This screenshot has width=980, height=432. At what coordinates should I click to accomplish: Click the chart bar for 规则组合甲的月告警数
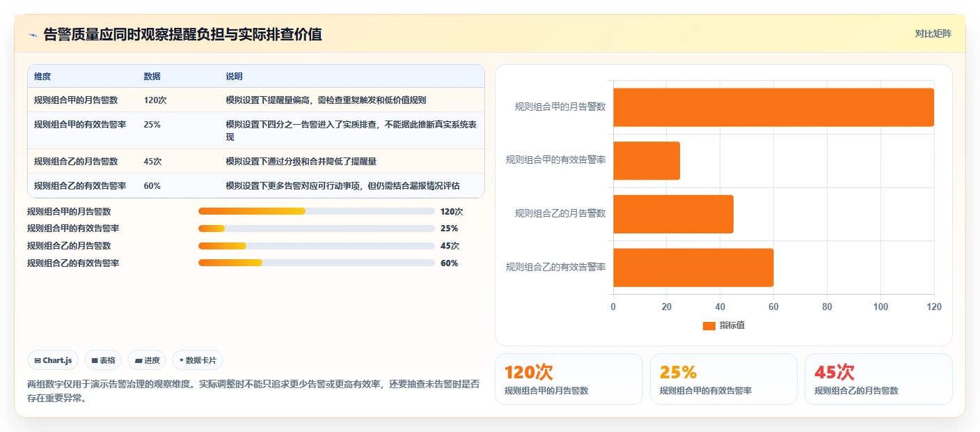[773, 107]
